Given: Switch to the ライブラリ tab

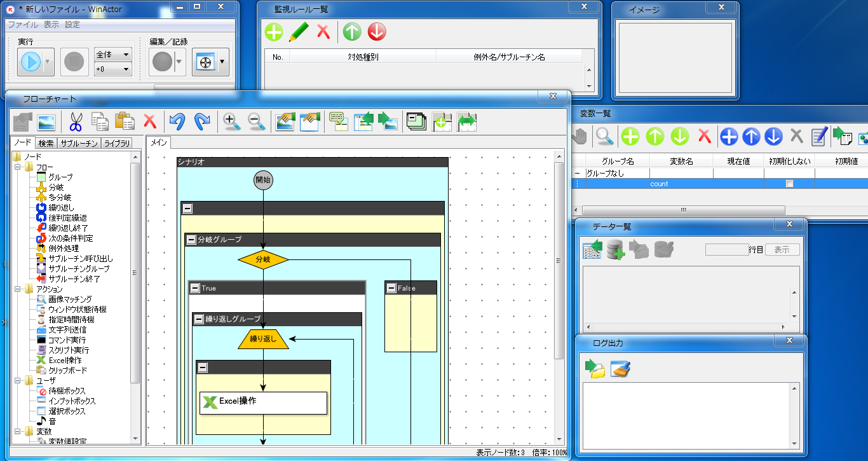Looking at the screenshot, I should (117, 143).
